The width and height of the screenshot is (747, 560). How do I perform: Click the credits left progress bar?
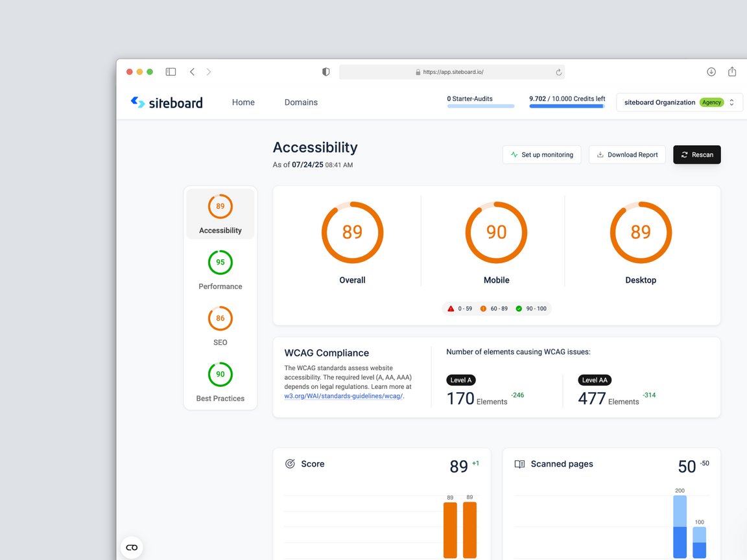[567, 106]
